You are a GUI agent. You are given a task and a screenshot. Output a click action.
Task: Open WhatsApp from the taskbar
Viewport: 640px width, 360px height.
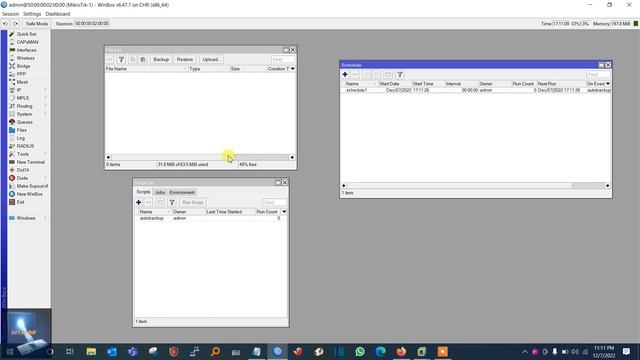pyautogui.click(x=360, y=351)
